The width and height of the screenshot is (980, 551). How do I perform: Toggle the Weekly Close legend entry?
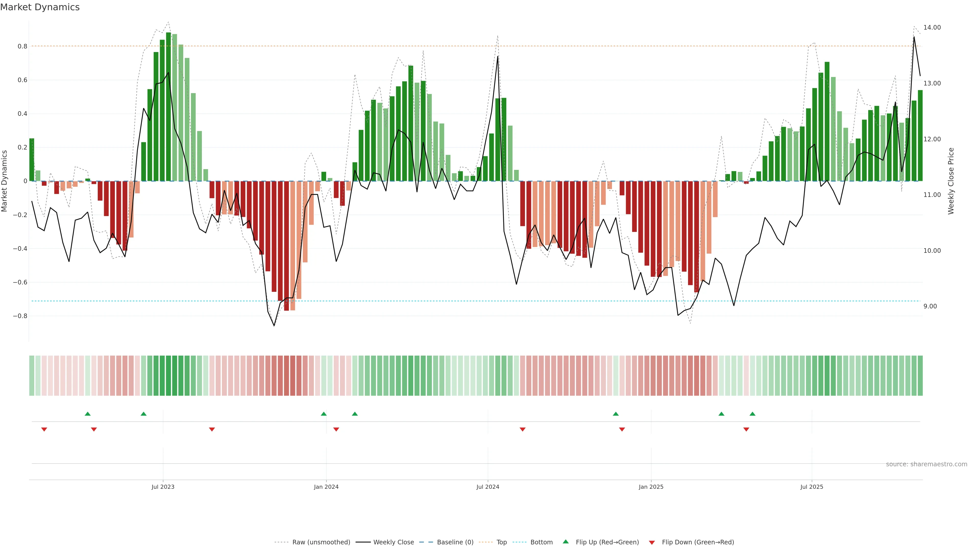pyautogui.click(x=393, y=542)
